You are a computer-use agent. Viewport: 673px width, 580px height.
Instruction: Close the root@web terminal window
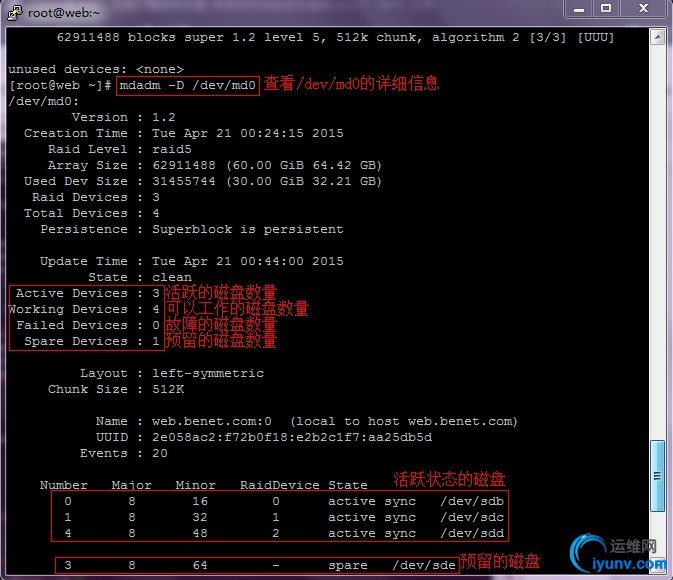(643, 9)
